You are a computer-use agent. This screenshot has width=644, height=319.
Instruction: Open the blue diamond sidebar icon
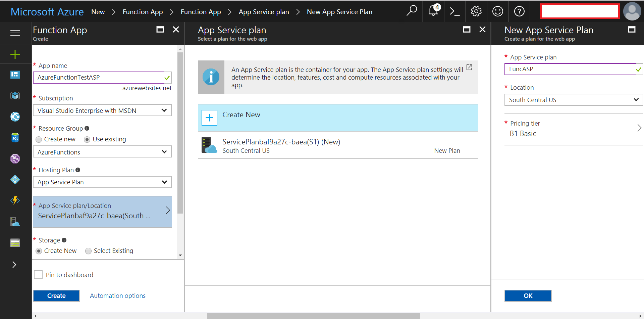[15, 180]
